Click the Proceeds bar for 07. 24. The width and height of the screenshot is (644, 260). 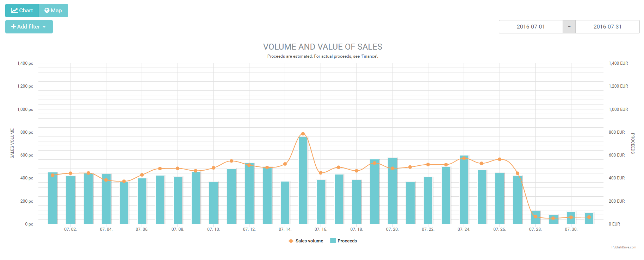coord(464,190)
